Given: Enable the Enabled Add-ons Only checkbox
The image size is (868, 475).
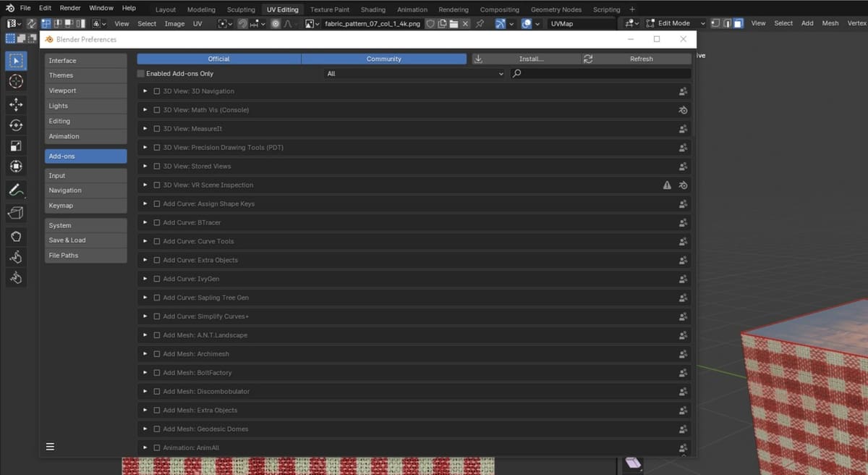Looking at the screenshot, I should (141, 73).
